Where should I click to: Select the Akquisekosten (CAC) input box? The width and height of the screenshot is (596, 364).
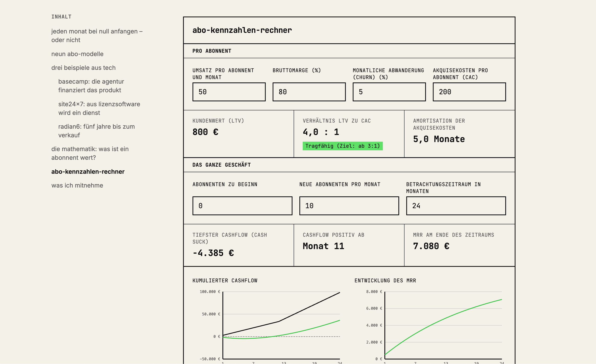pos(469,92)
